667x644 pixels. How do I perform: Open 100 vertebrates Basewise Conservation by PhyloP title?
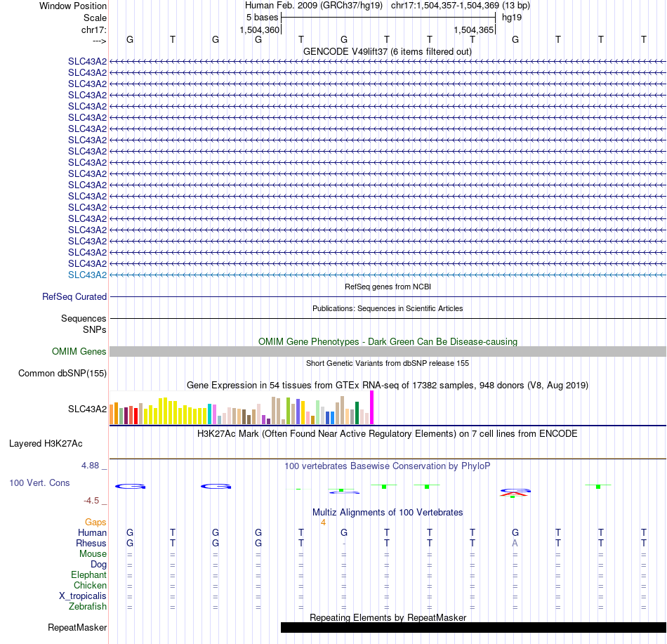pos(388,466)
